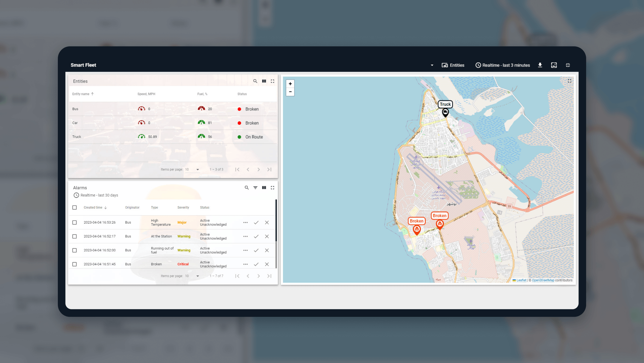Open the more options dots for the At the Station alarm

(x=245, y=236)
